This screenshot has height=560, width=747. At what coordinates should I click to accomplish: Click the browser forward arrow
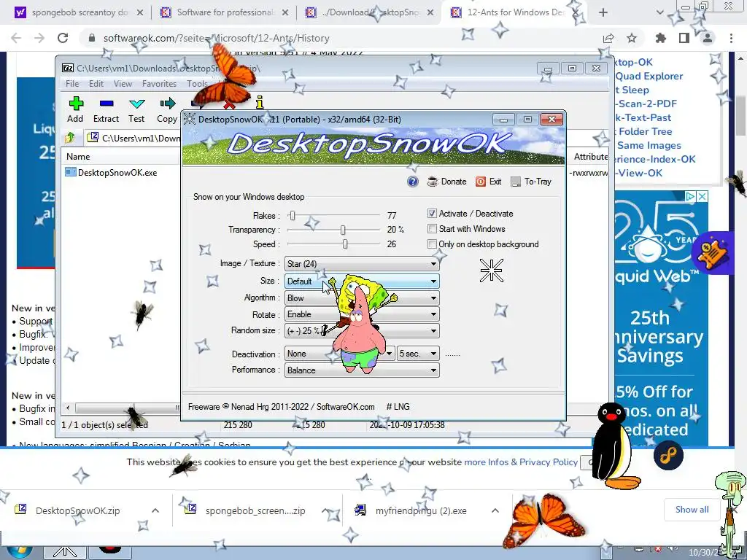(39, 38)
